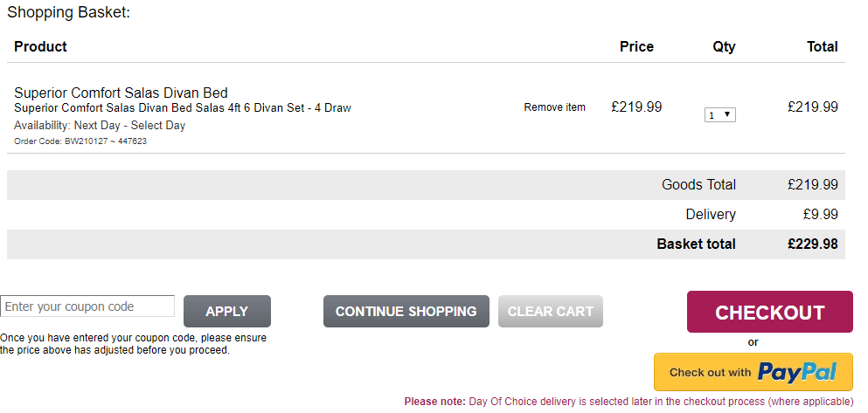
Task: Click the Continue Shopping button
Action: click(x=406, y=311)
